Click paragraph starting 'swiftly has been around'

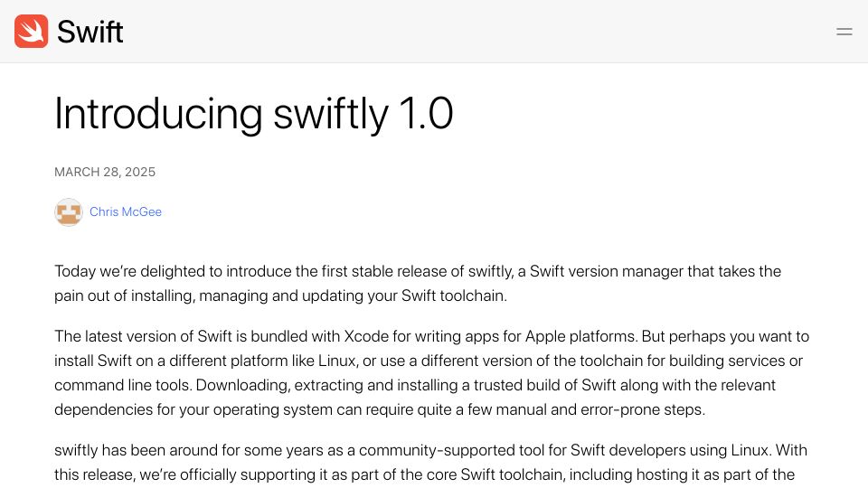pos(430,463)
